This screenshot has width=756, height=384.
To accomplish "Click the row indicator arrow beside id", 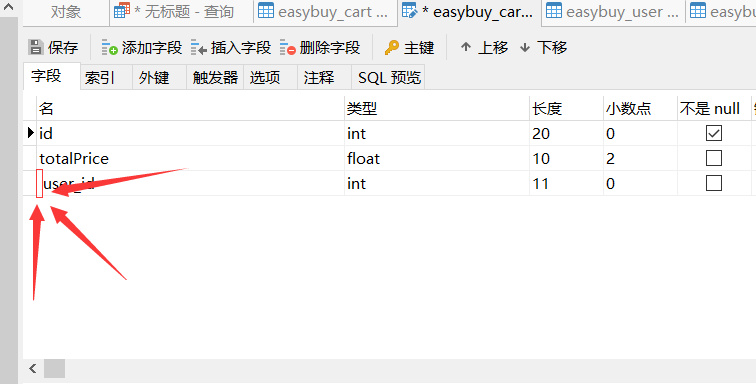I will (30, 133).
